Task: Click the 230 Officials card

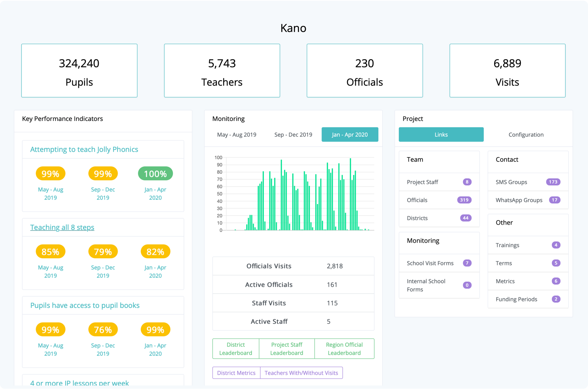Action: point(364,70)
